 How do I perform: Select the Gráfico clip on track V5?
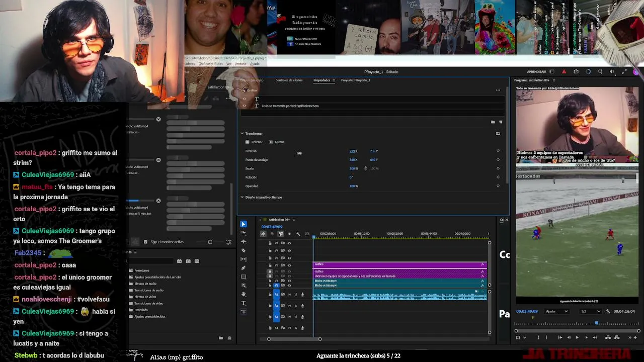tap(400, 264)
